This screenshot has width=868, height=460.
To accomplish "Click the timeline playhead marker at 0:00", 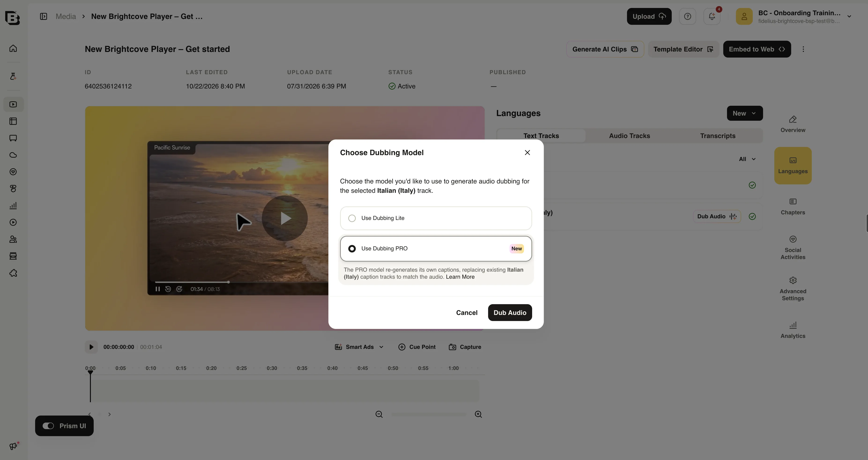I will (90, 372).
